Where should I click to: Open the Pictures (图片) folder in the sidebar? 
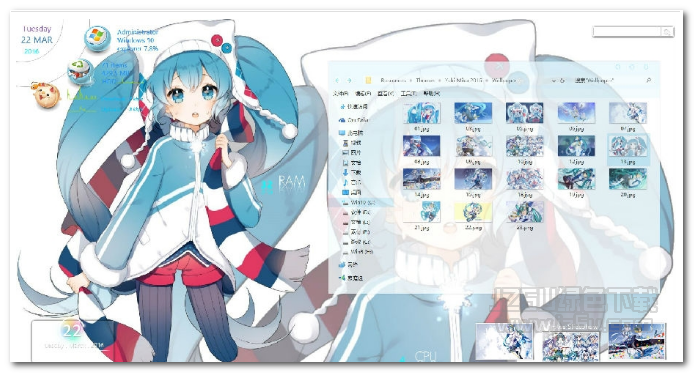352,153
